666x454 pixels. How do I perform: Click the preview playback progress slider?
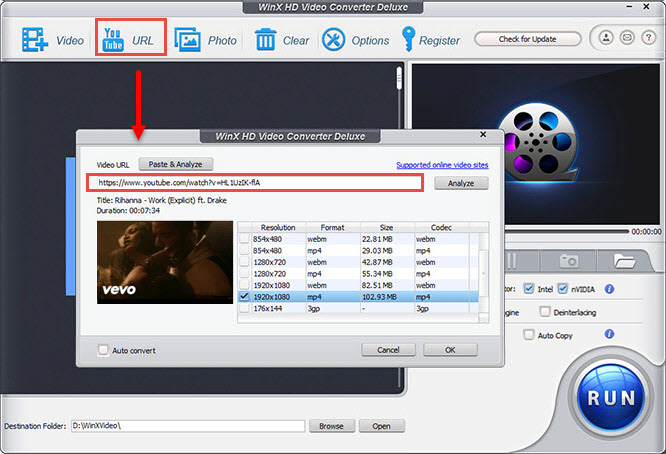[x=566, y=231]
